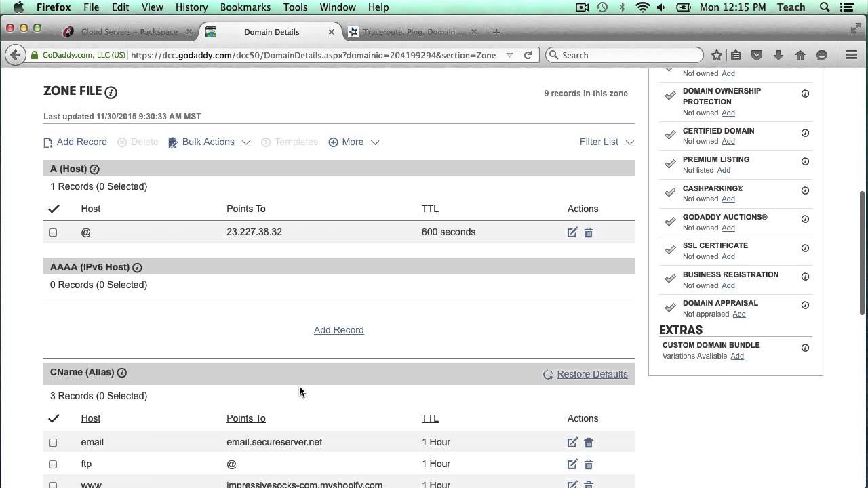Screen dimensions: 868x488
Task: Show AAAA (IPv6 Host) info icon
Action: (137, 268)
